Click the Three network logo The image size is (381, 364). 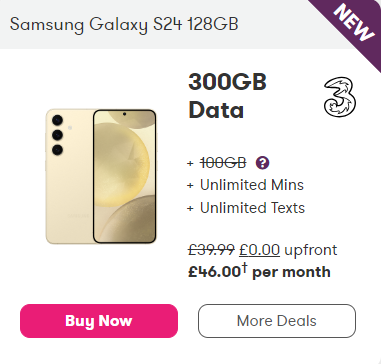pyautogui.click(x=340, y=97)
